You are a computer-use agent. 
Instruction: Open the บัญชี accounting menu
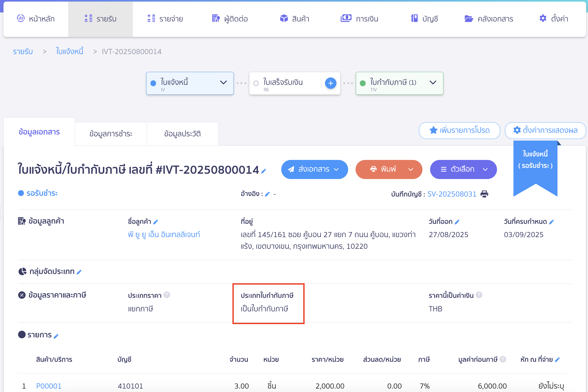[x=424, y=19]
